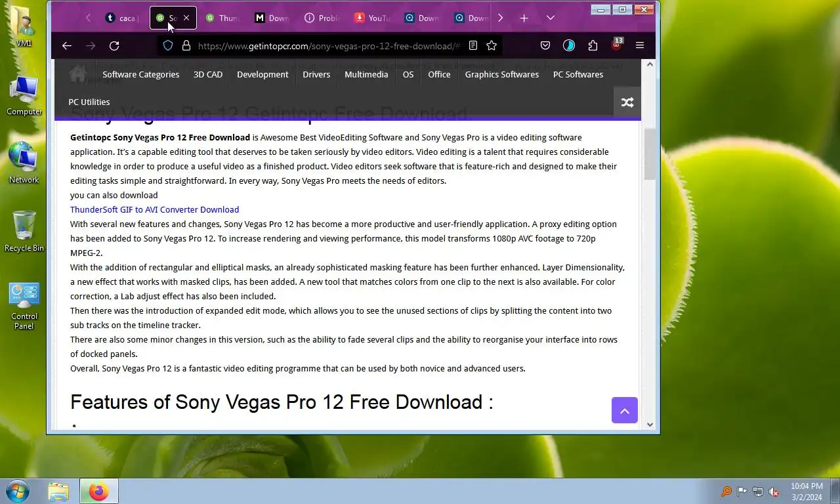List all tabs with the chevron
The width and height of the screenshot is (840, 504).
[x=551, y=18]
